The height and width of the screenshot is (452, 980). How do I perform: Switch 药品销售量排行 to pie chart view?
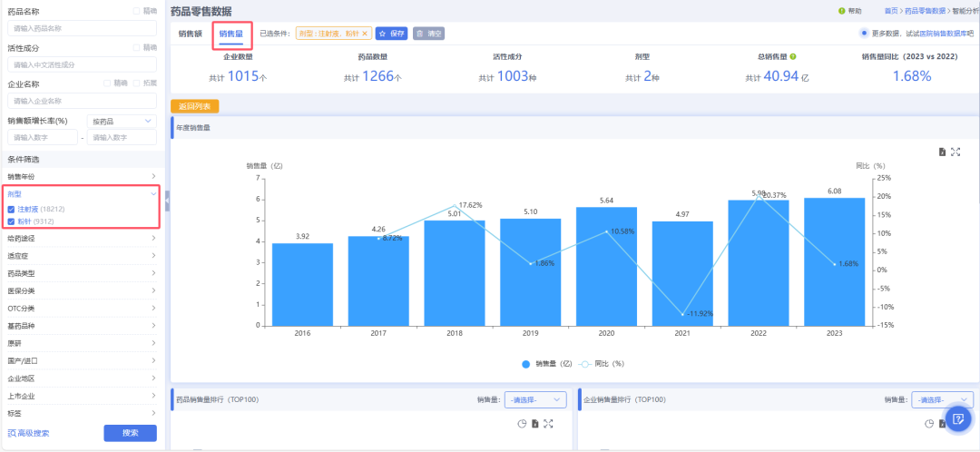coord(522,424)
